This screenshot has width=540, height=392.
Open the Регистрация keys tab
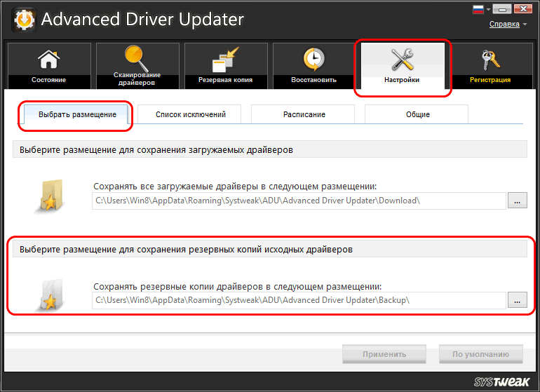tap(490, 65)
